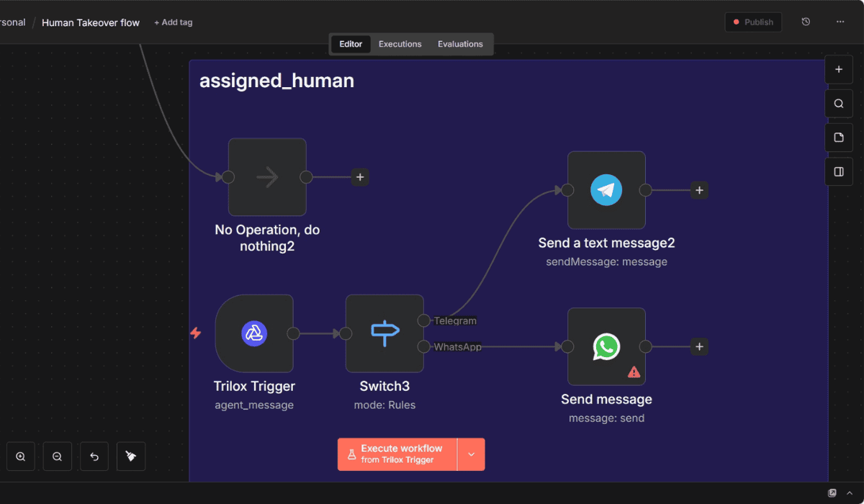864x504 pixels.
Task: Select the Trilox Trigger node icon
Action: coord(254,333)
